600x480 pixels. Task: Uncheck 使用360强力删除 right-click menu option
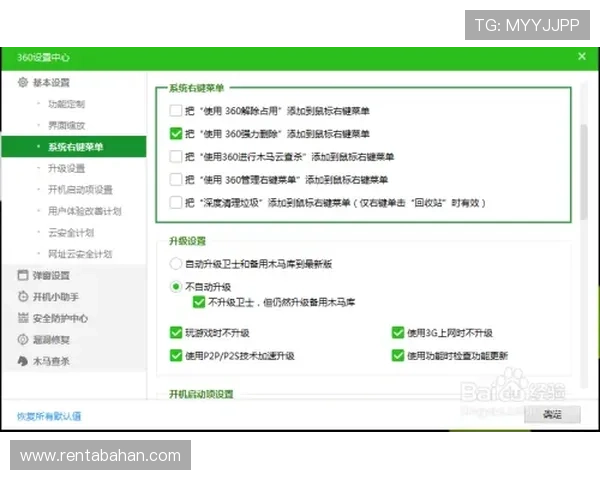pos(176,134)
